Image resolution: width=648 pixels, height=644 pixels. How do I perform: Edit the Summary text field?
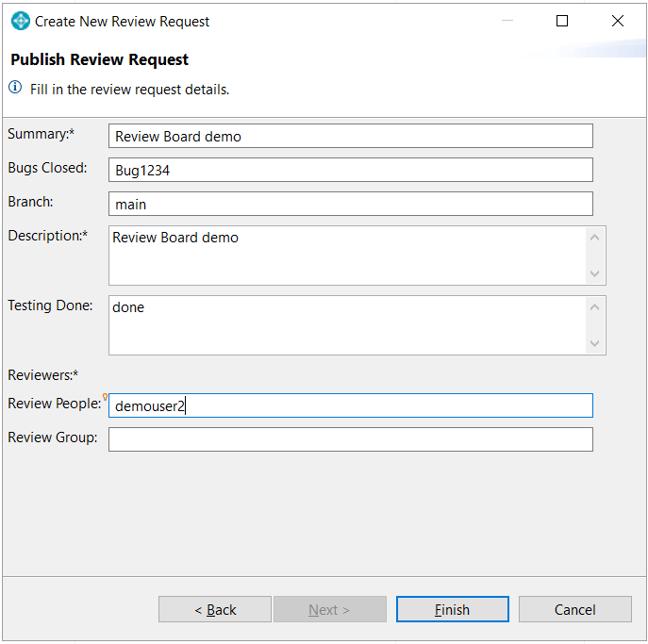351,136
